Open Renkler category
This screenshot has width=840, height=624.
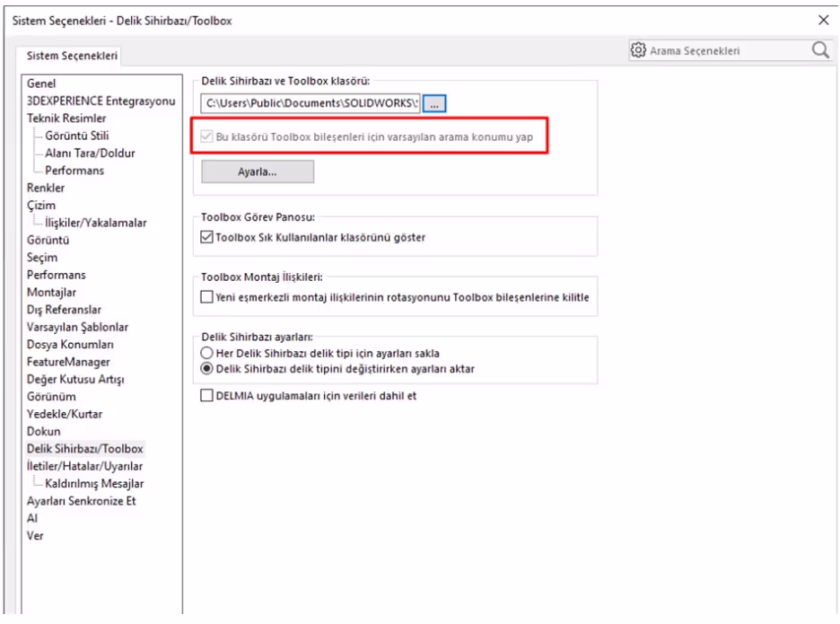click(46, 188)
